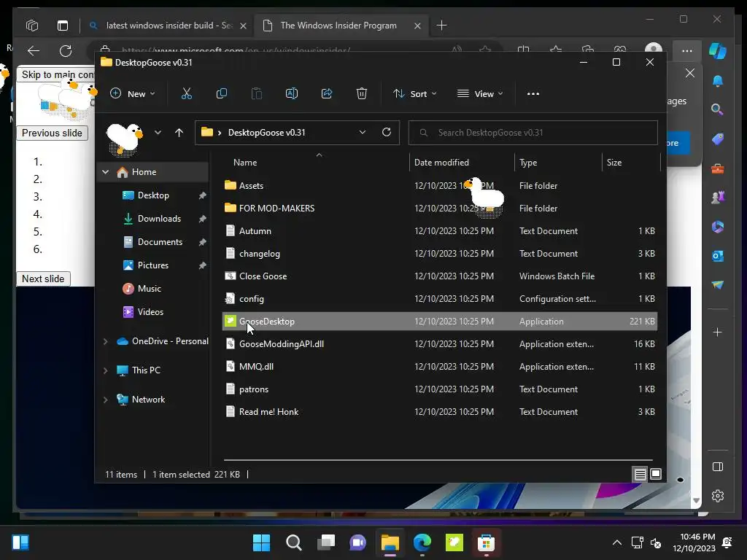Collapse the Home tree node
The image size is (747, 560).
click(x=105, y=172)
